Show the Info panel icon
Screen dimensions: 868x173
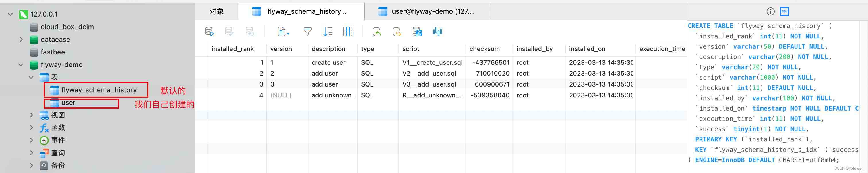(x=770, y=11)
